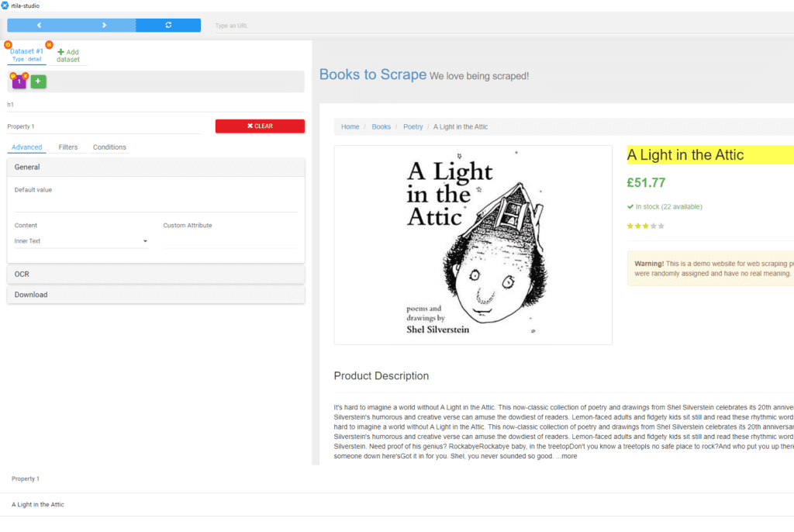This screenshot has width=794, height=532.
Task: Expand the OCR section
Action: (x=156, y=274)
